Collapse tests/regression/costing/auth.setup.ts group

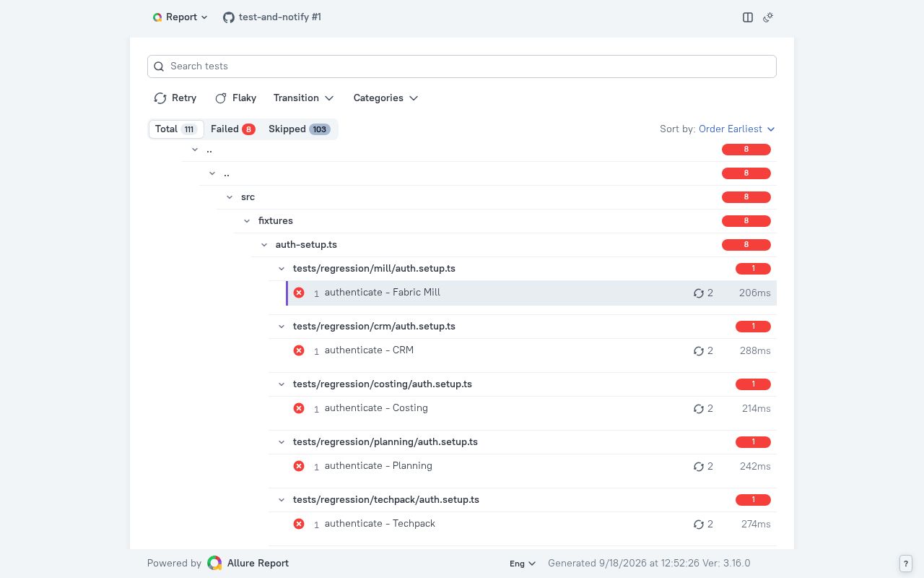[282, 384]
